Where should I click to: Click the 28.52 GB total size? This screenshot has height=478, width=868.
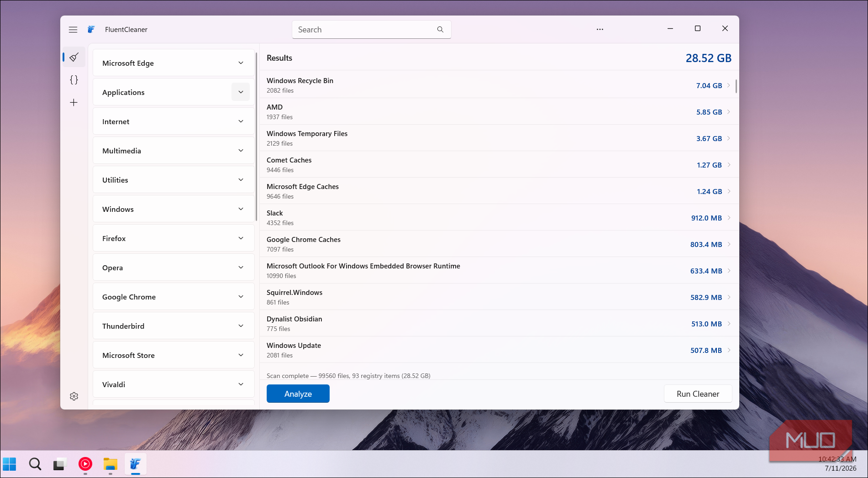709,58
